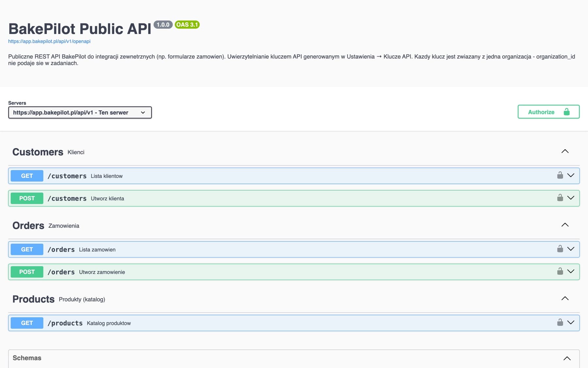Click the POST badge for /customers
The height and width of the screenshot is (368, 588).
coord(27,199)
